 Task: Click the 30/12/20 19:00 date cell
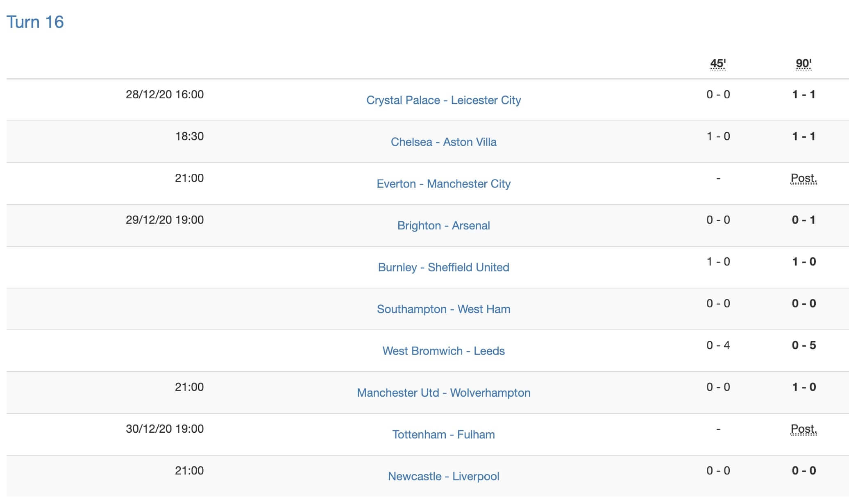[165, 429]
